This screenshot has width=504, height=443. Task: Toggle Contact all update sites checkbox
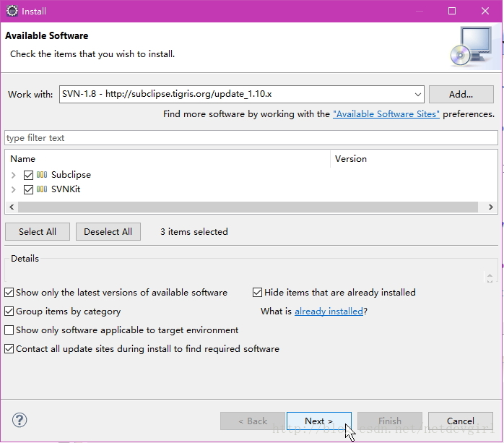click(9, 349)
